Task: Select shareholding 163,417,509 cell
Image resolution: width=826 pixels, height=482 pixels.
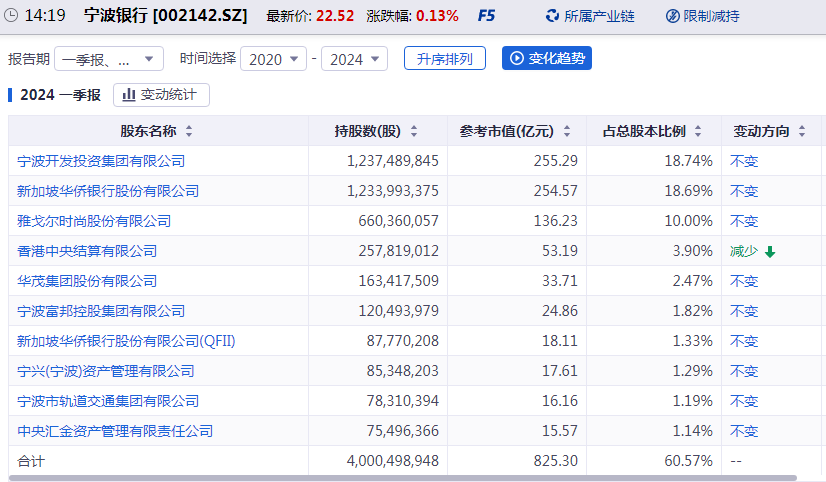Action: pyautogui.click(x=399, y=281)
